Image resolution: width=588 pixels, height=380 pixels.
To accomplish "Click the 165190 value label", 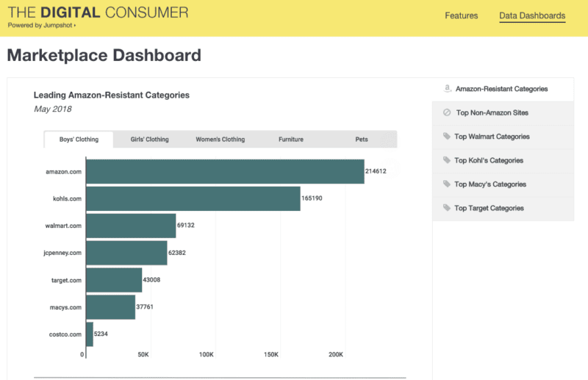I will pyautogui.click(x=312, y=198).
